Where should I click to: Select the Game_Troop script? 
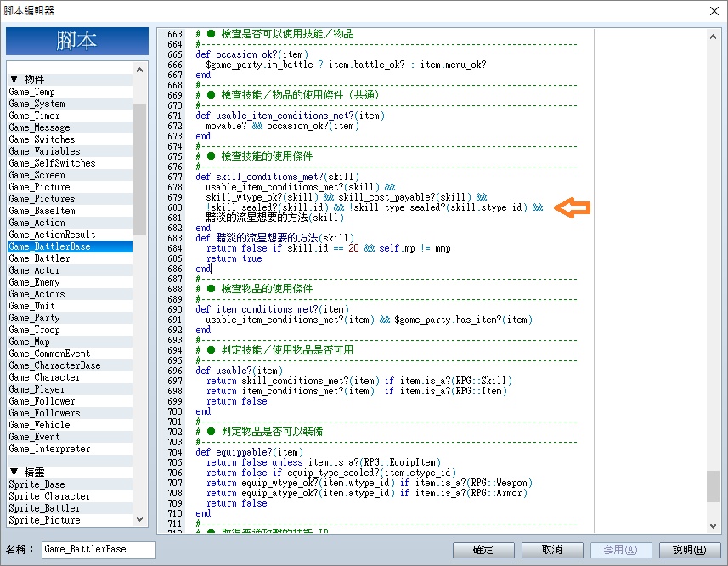(x=71, y=330)
